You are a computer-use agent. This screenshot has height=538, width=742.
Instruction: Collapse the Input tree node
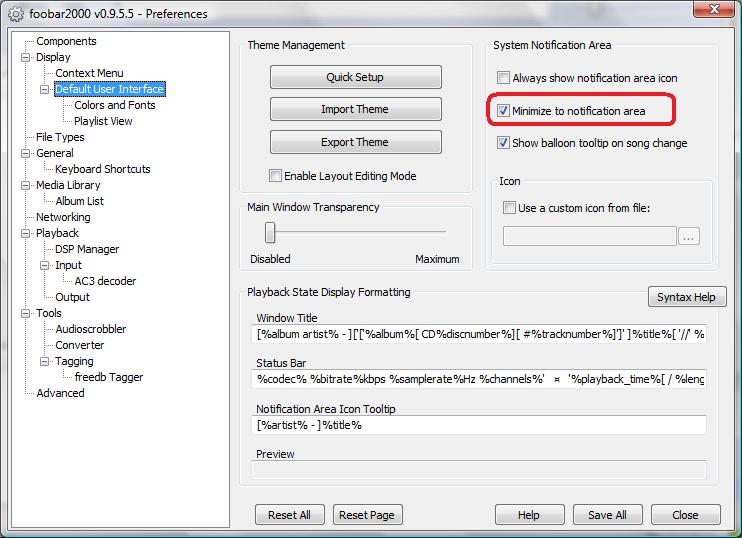[44, 265]
